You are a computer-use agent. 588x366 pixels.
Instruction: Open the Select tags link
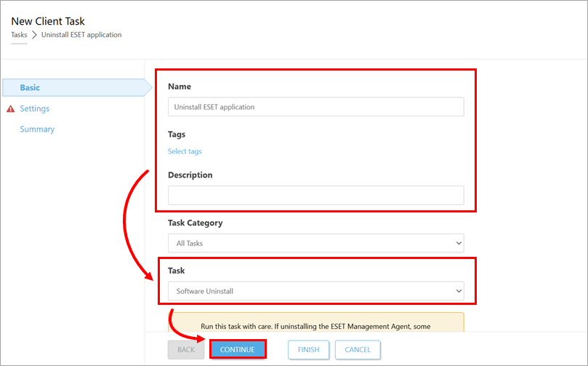185,151
